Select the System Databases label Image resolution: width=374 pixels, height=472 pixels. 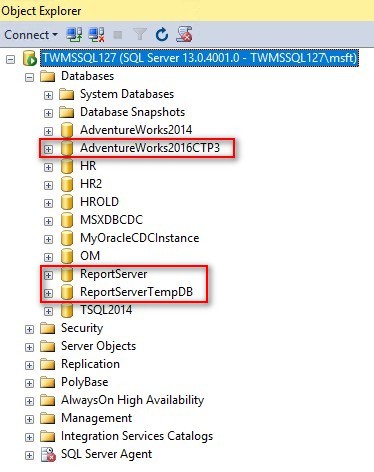click(127, 94)
